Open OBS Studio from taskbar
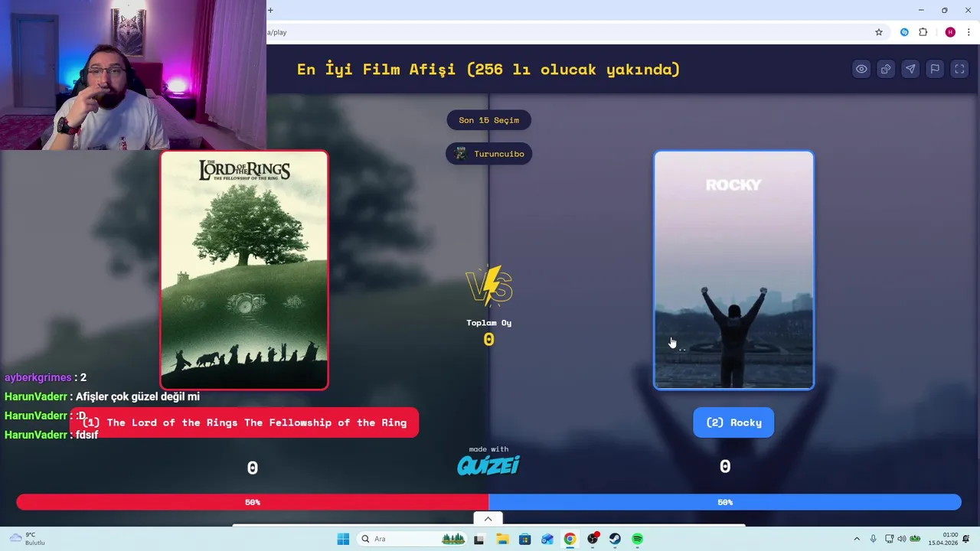Screen dimensions: 980x551 point(593,539)
